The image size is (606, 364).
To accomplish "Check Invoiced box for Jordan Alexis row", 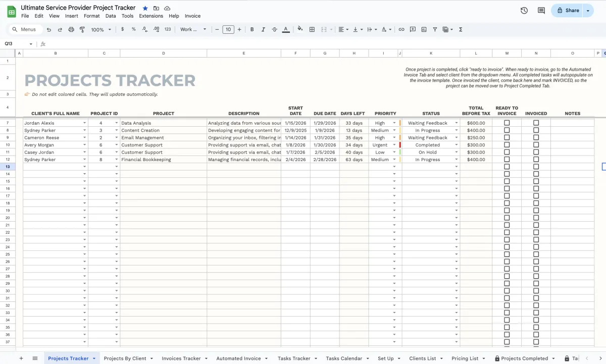I will [536, 123].
